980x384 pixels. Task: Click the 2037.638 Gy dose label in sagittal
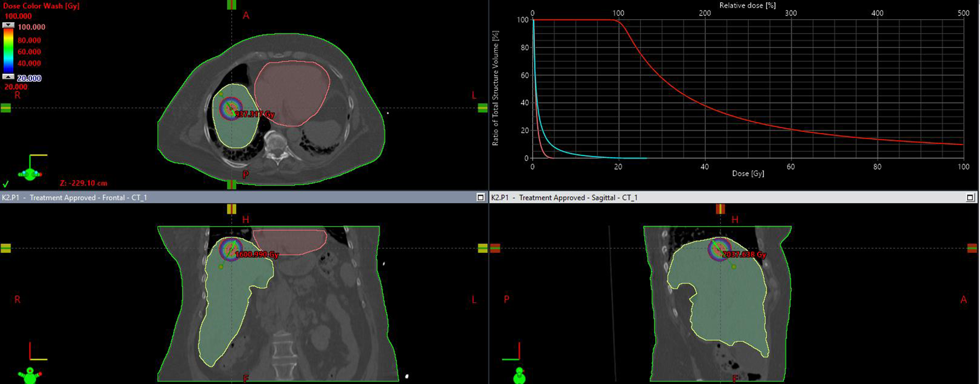point(744,255)
